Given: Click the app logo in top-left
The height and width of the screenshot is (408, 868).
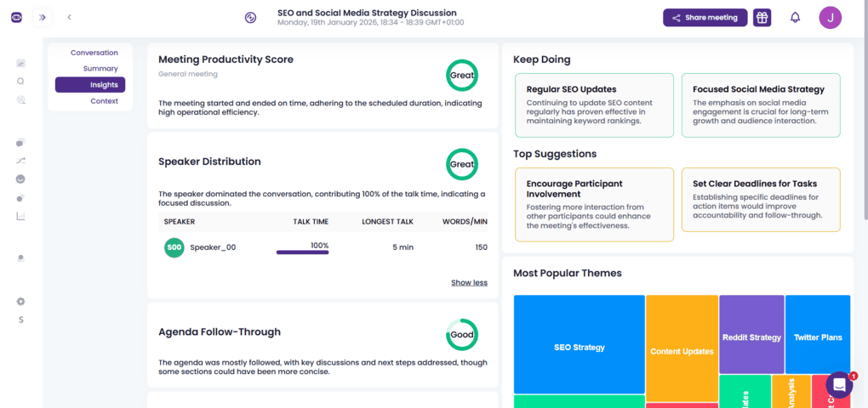Looking at the screenshot, I should (x=17, y=18).
